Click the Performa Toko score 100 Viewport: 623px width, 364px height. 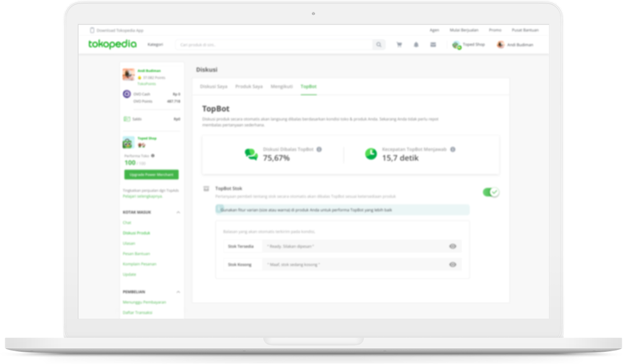coord(130,163)
